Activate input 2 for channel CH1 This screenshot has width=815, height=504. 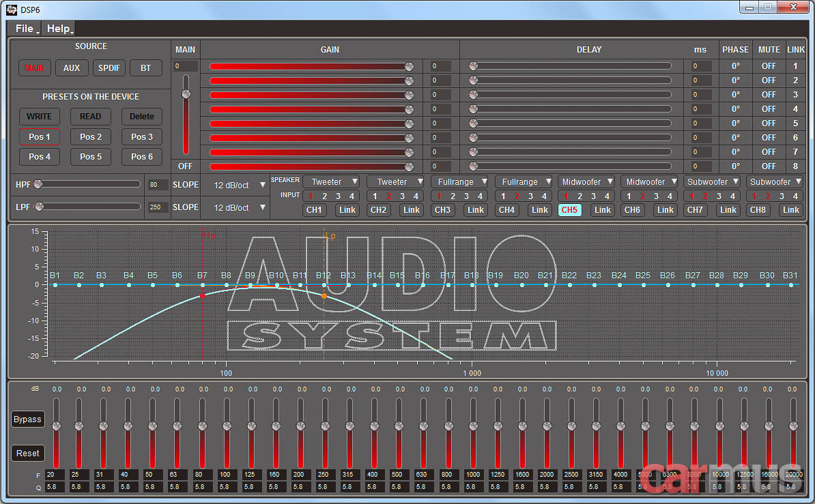[326, 196]
